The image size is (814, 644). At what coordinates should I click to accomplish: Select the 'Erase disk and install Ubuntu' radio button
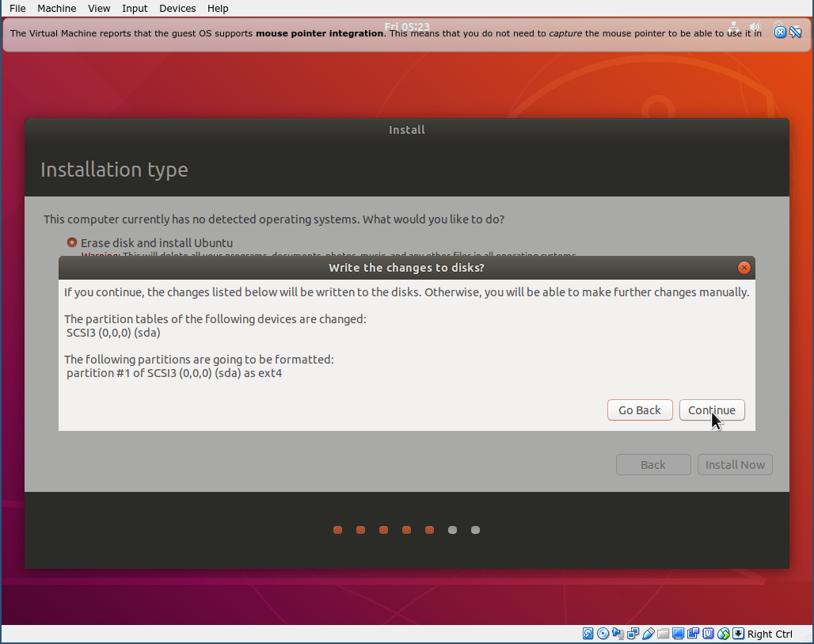click(72, 242)
